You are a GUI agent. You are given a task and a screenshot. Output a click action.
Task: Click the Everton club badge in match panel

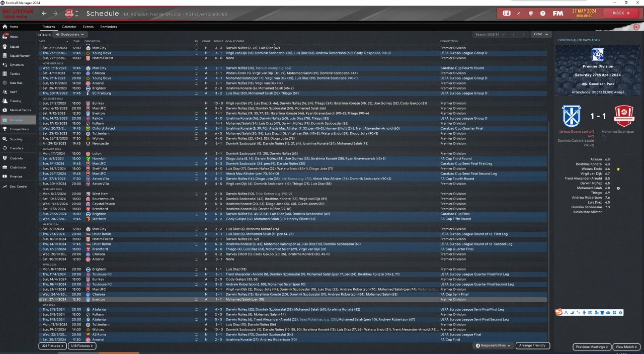[x=572, y=115]
